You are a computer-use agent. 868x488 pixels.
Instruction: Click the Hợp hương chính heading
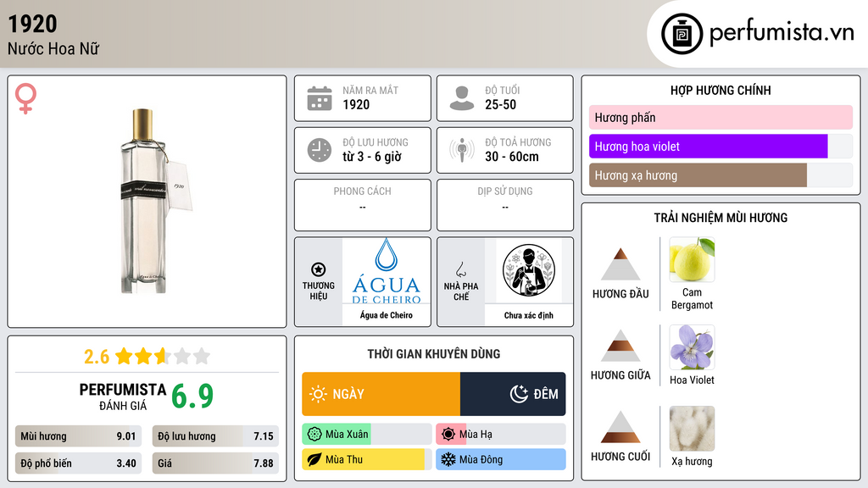[721, 90]
